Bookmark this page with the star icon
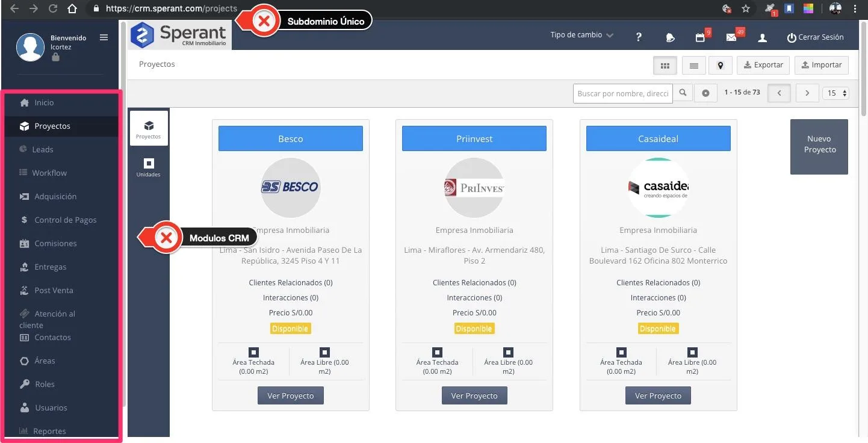Screen dimensions: 868x443 pyautogui.click(x=746, y=9)
